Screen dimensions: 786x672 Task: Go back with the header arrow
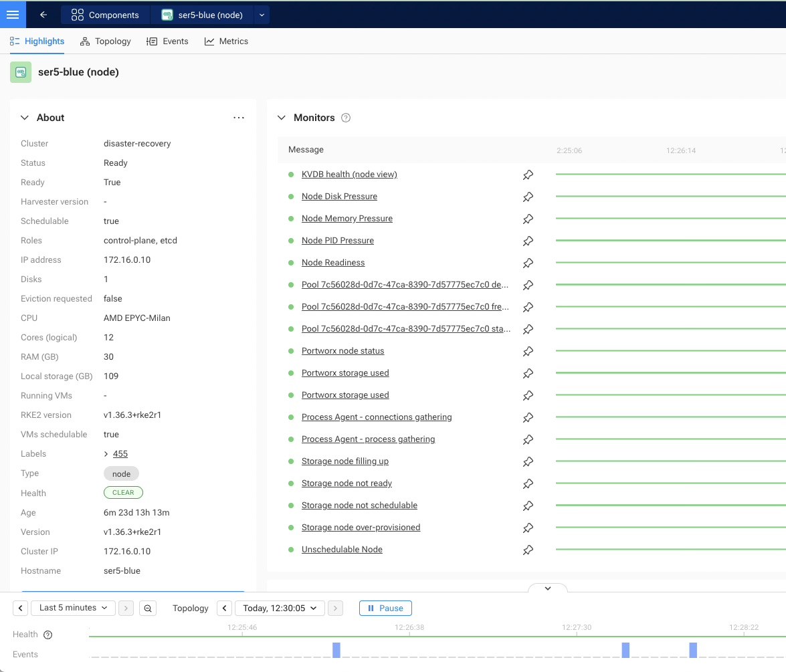[x=43, y=15]
